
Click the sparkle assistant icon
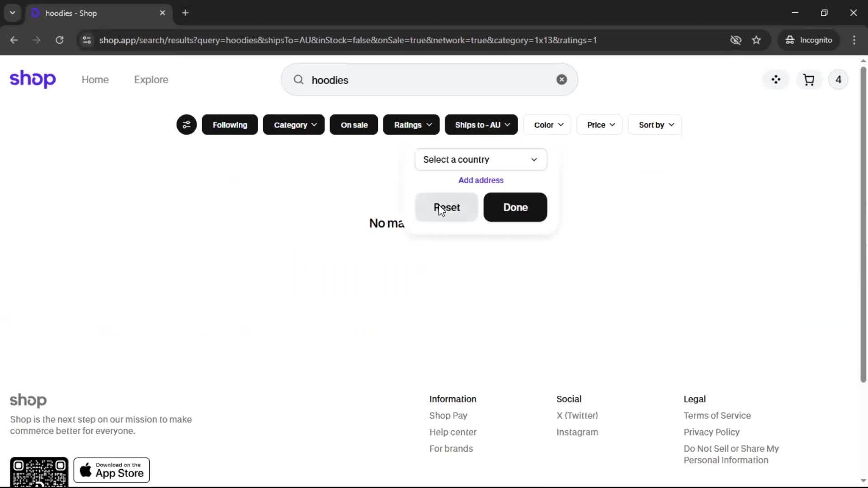776,80
